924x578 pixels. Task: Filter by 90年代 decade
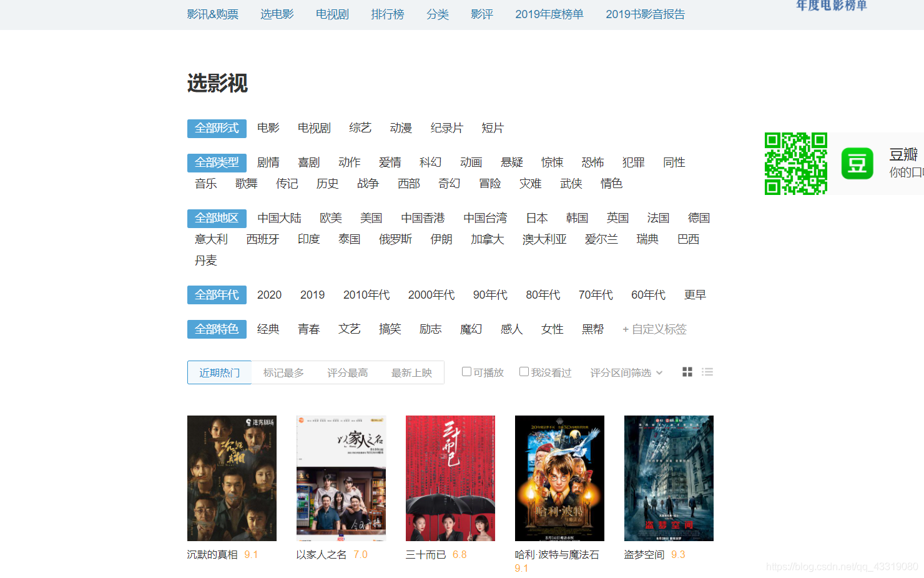(x=490, y=295)
